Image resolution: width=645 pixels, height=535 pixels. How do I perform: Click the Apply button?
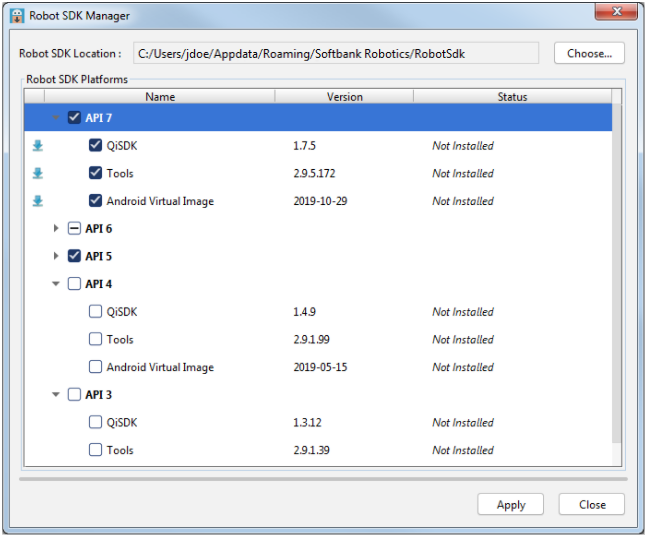pos(510,504)
